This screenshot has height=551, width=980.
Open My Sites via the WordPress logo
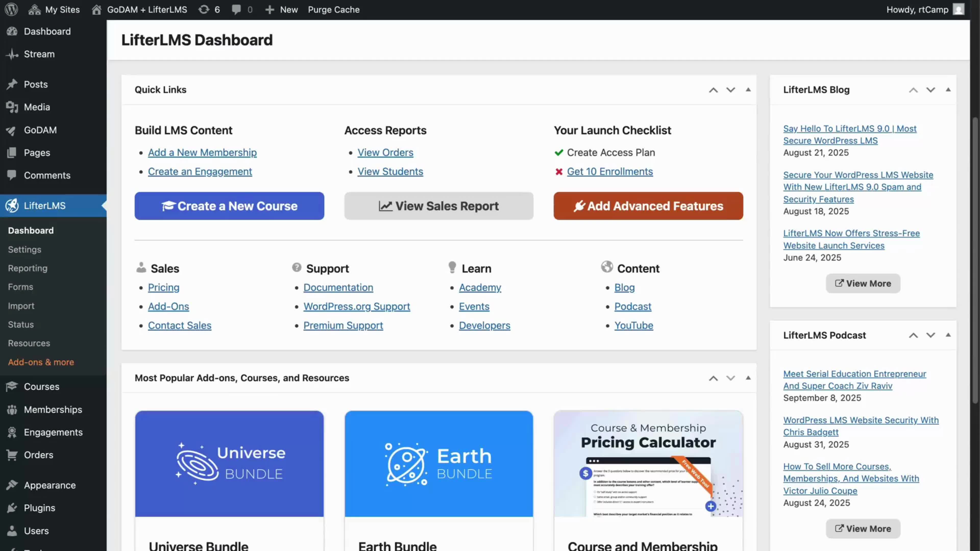pos(11,9)
